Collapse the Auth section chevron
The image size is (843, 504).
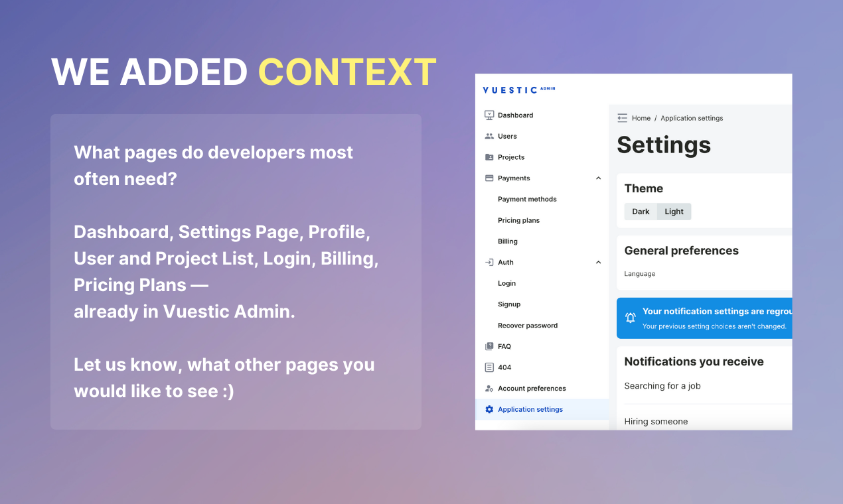point(598,263)
